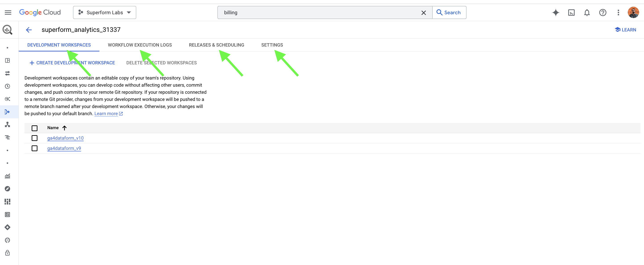Click the Dataform repository icon in sidebar
Screen dimensions: 644x265
tap(8, 112)
